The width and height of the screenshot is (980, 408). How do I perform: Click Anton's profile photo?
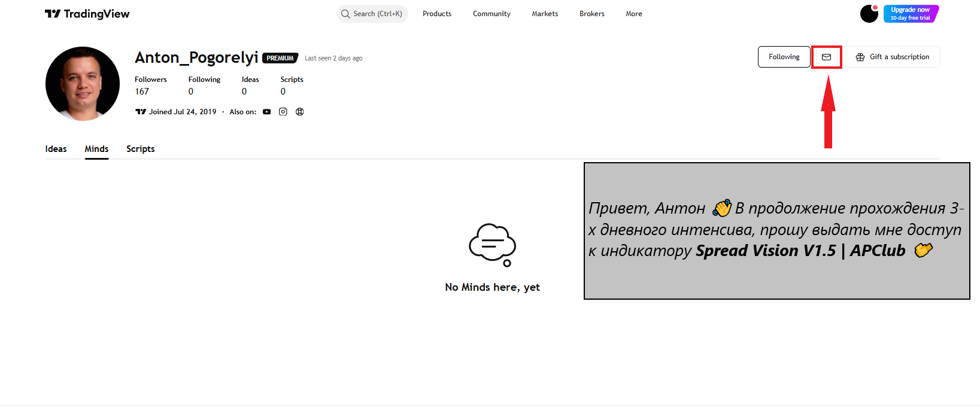coord(83,84)
